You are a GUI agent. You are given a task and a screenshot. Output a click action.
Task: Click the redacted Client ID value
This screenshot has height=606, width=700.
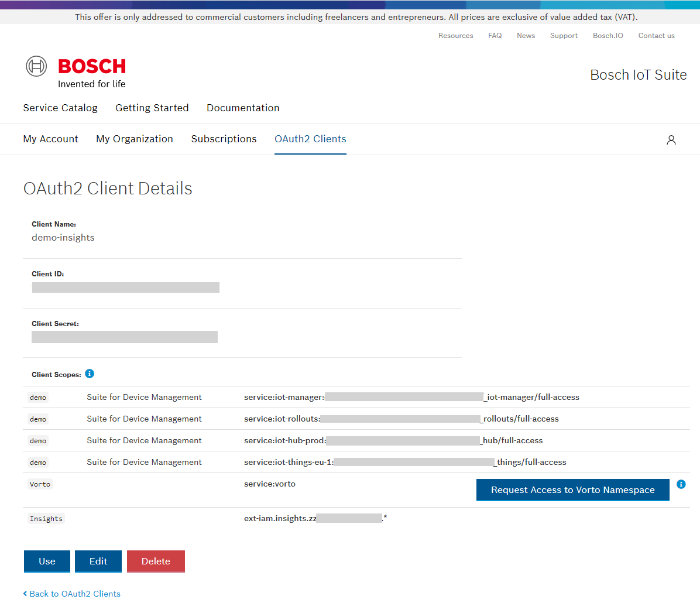pos(125,287)
